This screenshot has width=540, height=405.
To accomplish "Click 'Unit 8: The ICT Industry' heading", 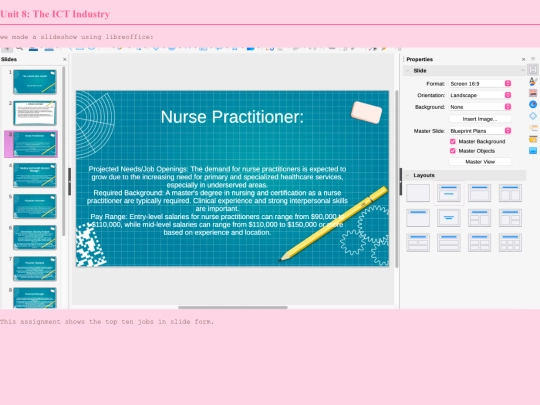I will tap(55, 14).
